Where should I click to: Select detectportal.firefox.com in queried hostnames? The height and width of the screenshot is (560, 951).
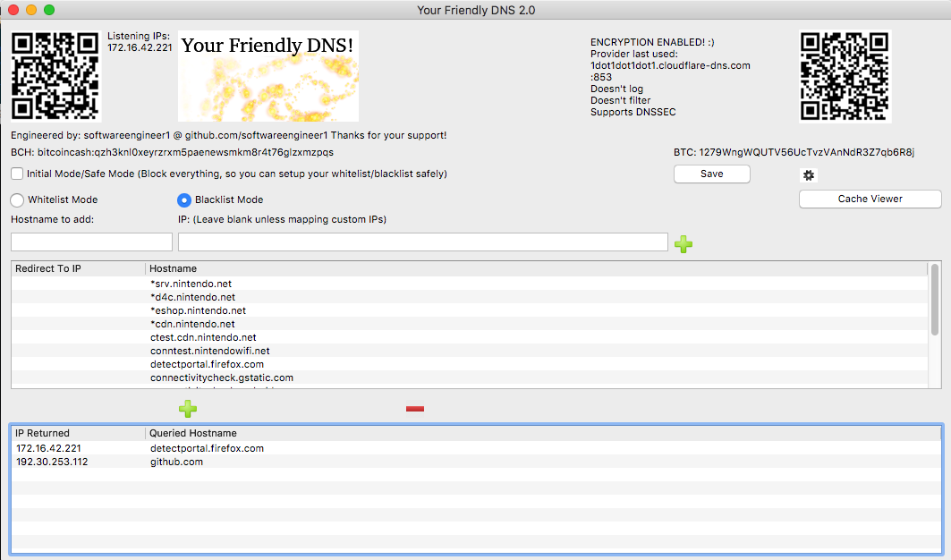point(207,448)
